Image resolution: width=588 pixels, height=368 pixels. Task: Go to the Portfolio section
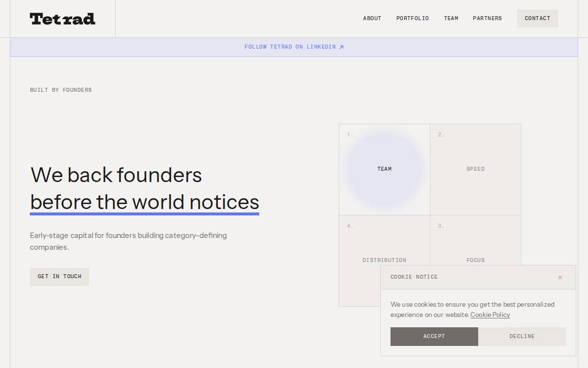[x=413, y=18]
